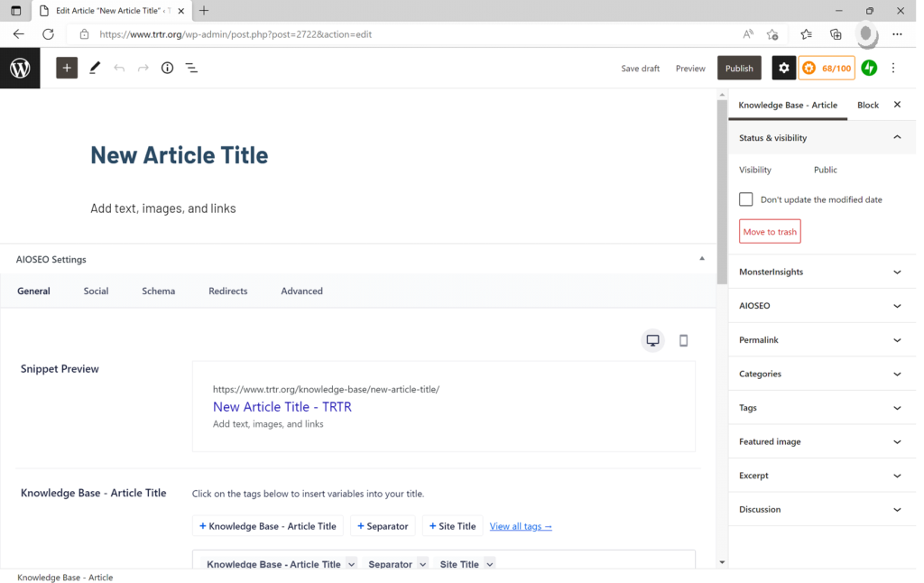Screen dimensions: 924x583
Task: Click the Publish button
Action: click(x=739, y=68)
